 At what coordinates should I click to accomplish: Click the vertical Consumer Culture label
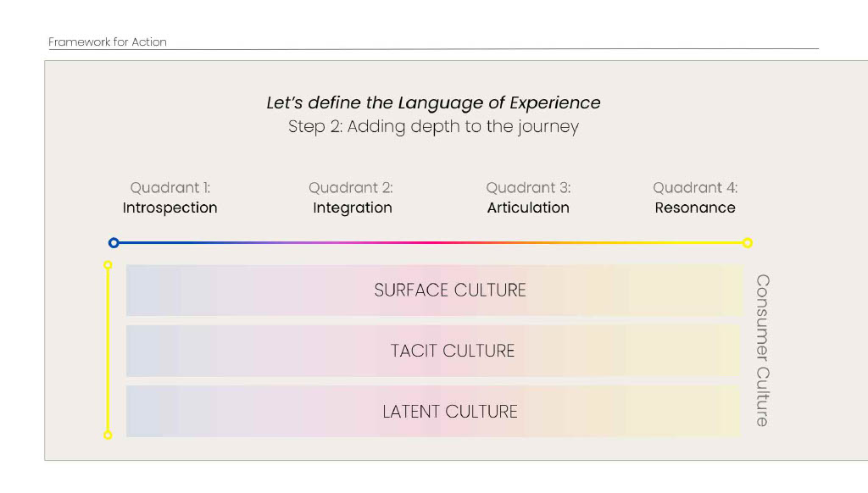(763, 350)
